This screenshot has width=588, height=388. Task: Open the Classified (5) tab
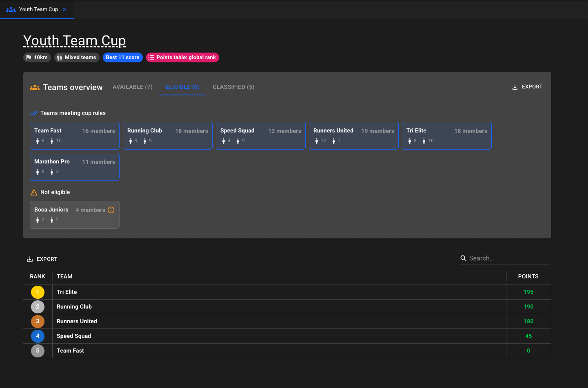pos(233,87)
